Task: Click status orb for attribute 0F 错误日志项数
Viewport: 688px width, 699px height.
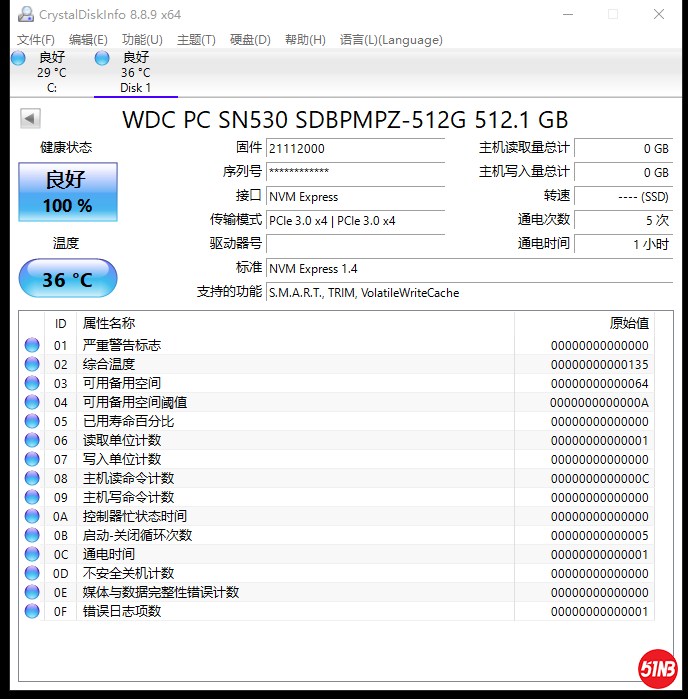Action: click(x=32, y=611)
